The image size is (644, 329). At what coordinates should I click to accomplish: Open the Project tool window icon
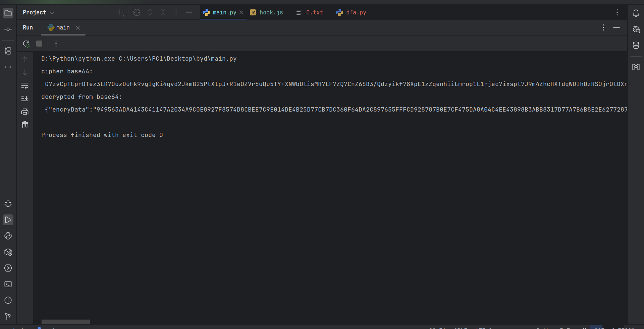[x=8, y=13]
